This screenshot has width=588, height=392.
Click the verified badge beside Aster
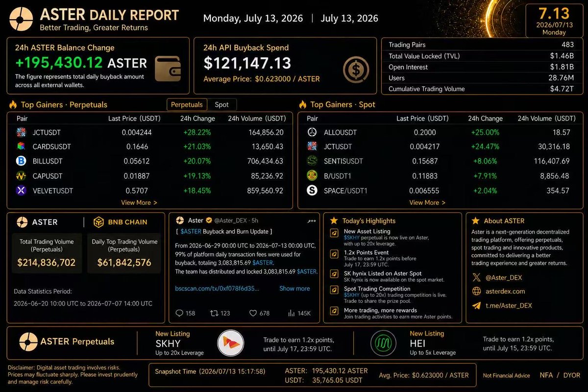point(209,220)
